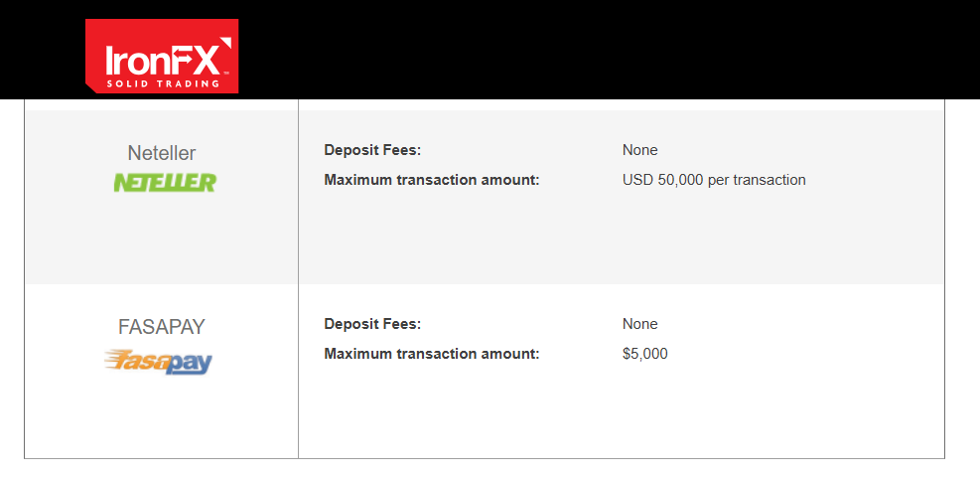Click the black header bar right of logo
The width and height of the screenshot is (980, 479).
(596, 50)
